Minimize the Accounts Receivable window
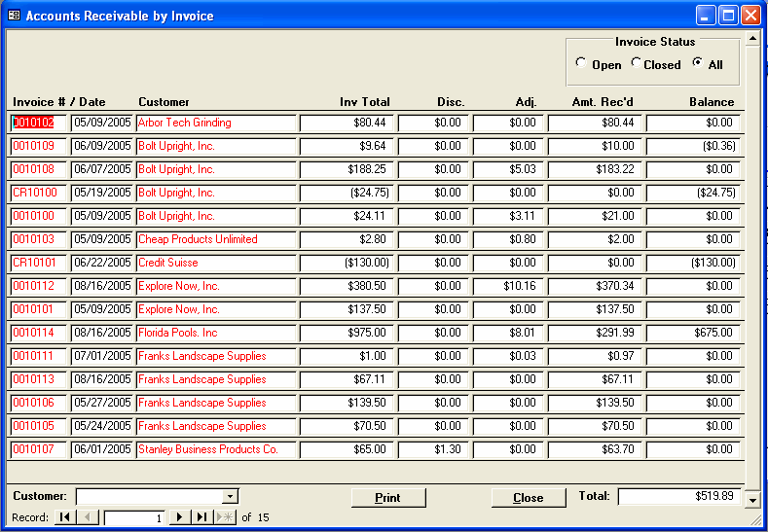The image size is (768, 532). pos(706,16)
